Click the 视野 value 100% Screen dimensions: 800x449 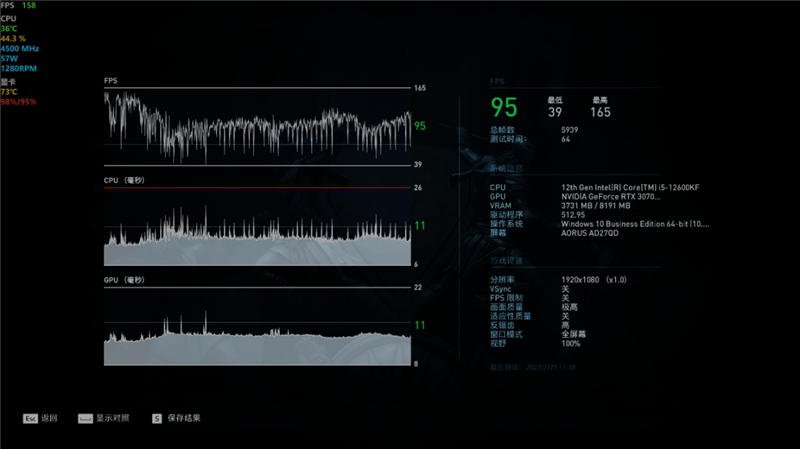click(570, 343)
